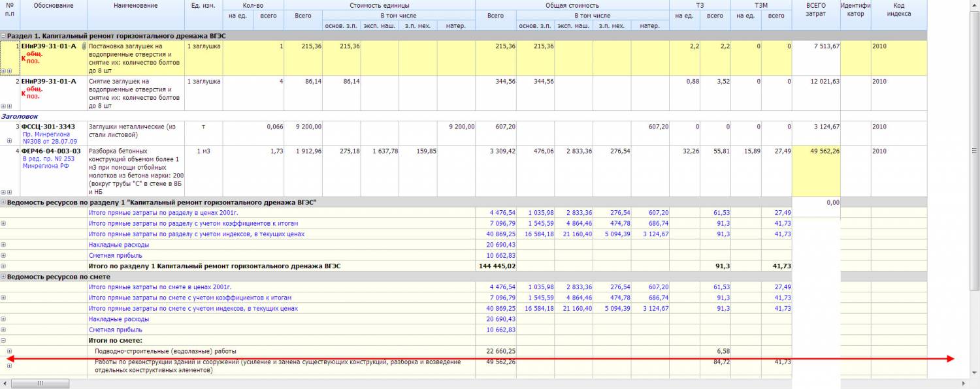Click scroll-up arrow on vertical scrollbar
The height and width of the screenshot is (389, 980).
point(975,5)
